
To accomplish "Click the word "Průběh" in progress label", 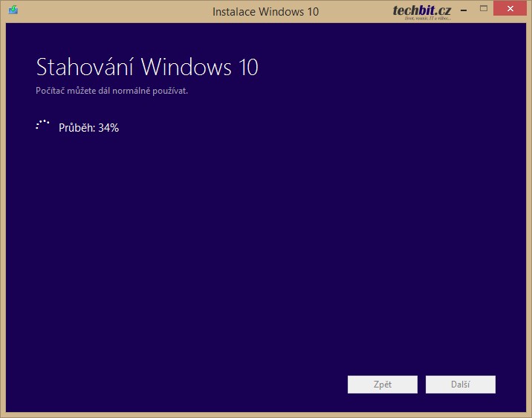I will click(77, 127).
